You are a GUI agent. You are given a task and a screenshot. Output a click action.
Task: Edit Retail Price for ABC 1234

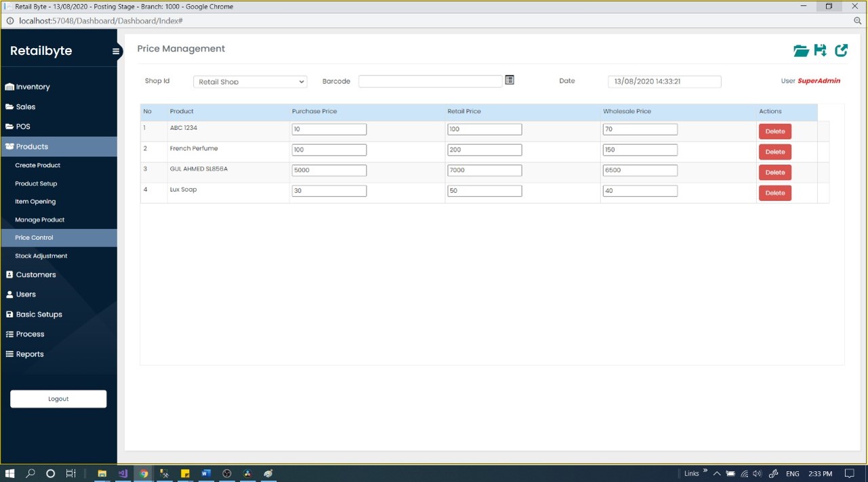coord(484,129)
